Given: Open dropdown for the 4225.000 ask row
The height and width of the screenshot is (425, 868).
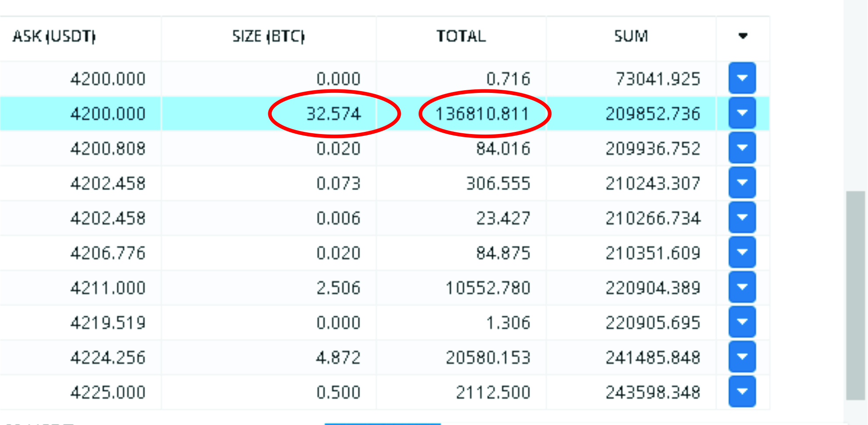Looking at the screenshot, I should [x=742, y=391].
